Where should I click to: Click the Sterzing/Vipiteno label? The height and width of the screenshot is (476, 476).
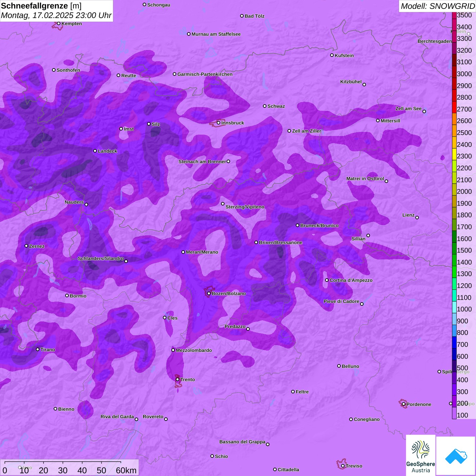[245, 207]
